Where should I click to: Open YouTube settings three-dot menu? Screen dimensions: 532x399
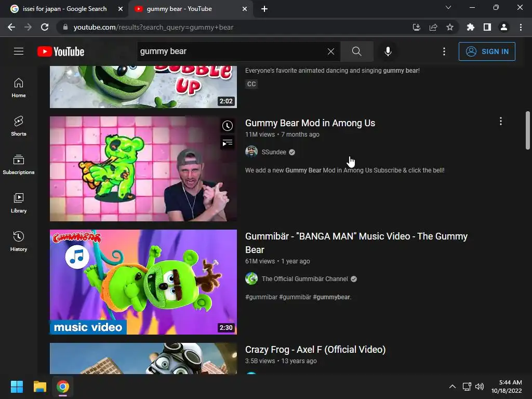pyautogui.click(x=444, y=51)
